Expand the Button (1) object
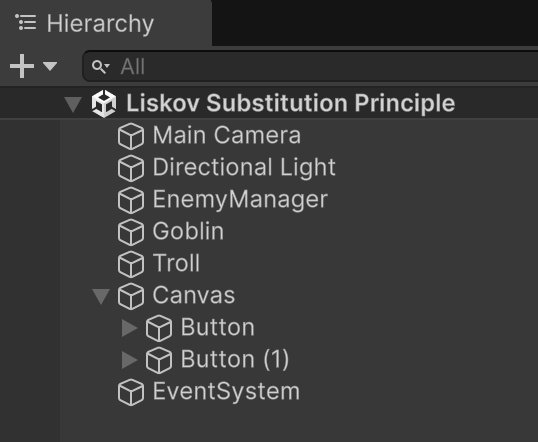Image resolution: width=538 pixels, height=442 pixels. click(129, 360)
